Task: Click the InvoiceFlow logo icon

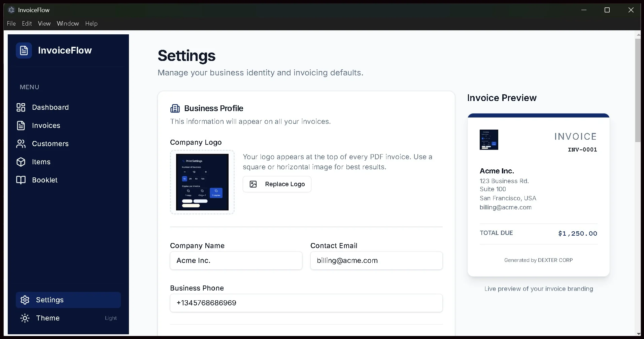Action: coord(24,50)
